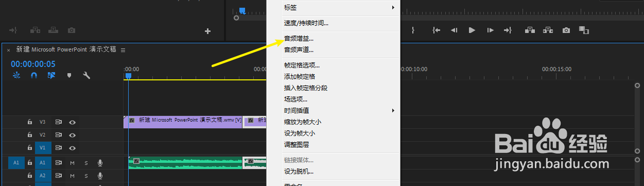Solo audio track A2

pos(86,176)
